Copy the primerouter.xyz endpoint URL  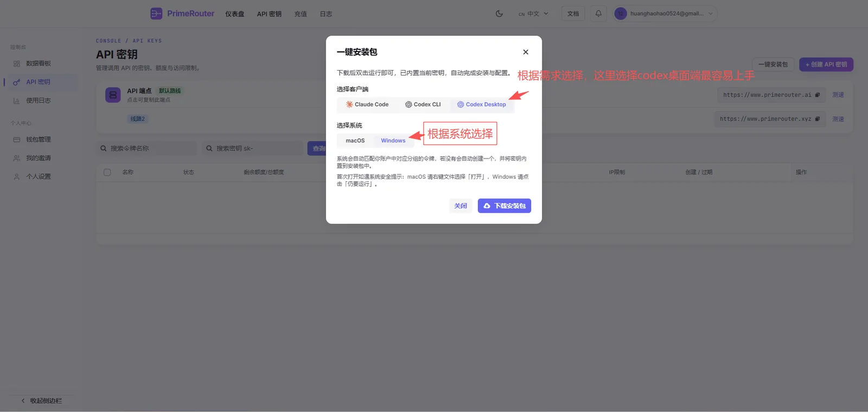pos(818,119)
